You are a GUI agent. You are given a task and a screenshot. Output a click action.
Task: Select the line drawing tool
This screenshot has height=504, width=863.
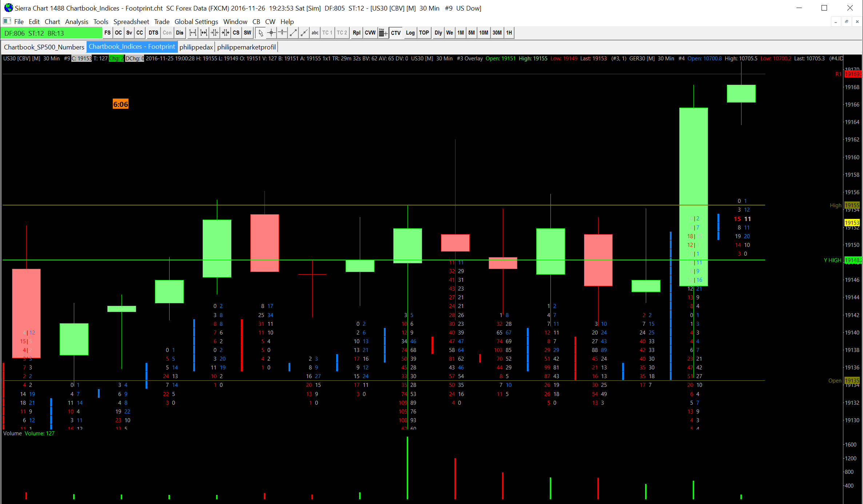pos(293,33)
